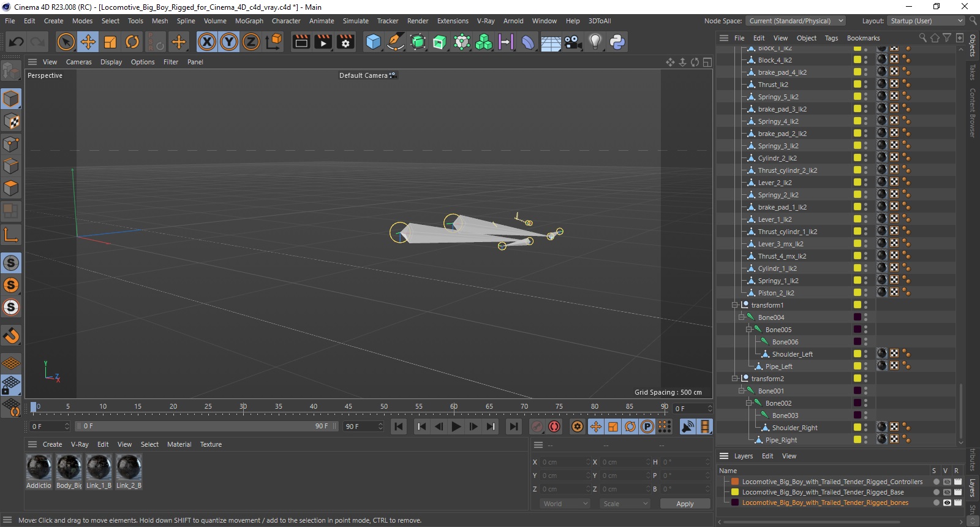Open Object Manager Tags menu

(x=831, y=38)
